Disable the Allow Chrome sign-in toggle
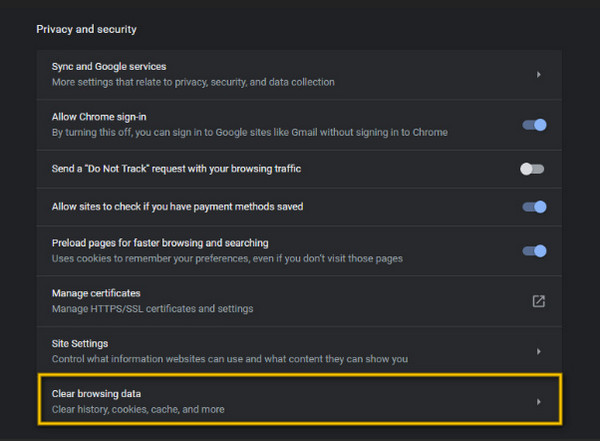The image size is (600, 441). coord(534,125)
